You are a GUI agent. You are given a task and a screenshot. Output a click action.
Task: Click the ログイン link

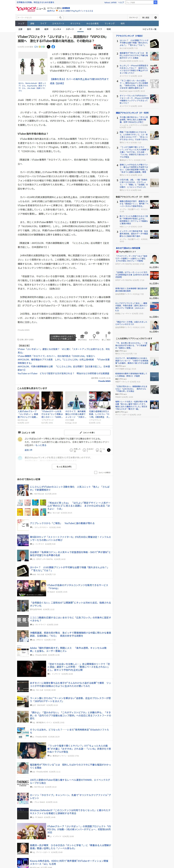coord(51,11)
